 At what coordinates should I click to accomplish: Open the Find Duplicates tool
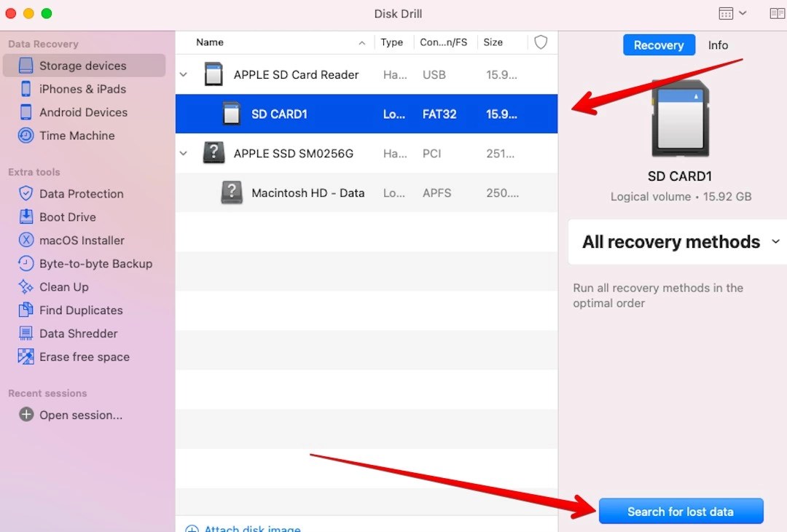pyautogui.click(x=80, y=310)
